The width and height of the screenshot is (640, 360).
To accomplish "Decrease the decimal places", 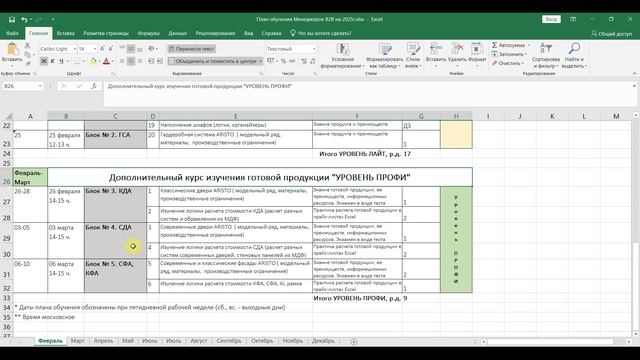I will click(x=313, y=61).
